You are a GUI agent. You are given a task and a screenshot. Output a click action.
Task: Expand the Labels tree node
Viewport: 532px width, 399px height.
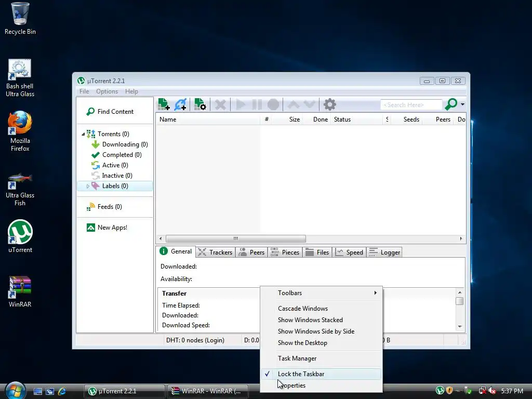(x=87, y=186)
